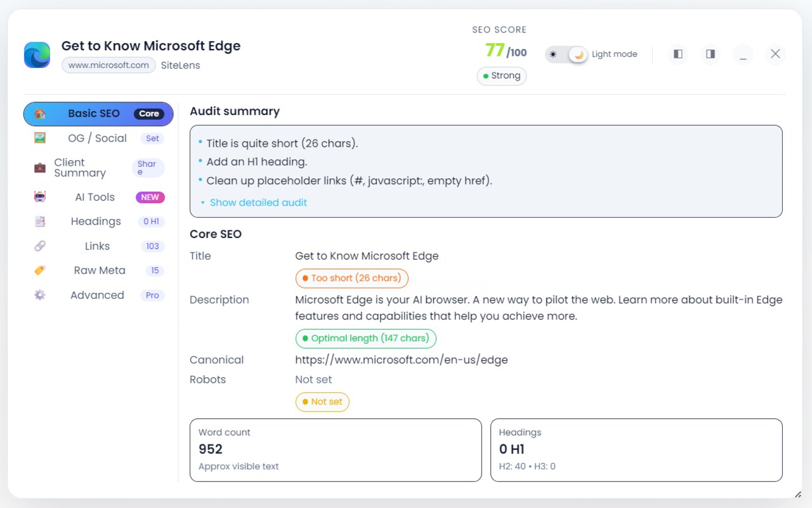This screenshot has width=812, height=508.
Task: Click the Word count card
Action: [336, 450]
